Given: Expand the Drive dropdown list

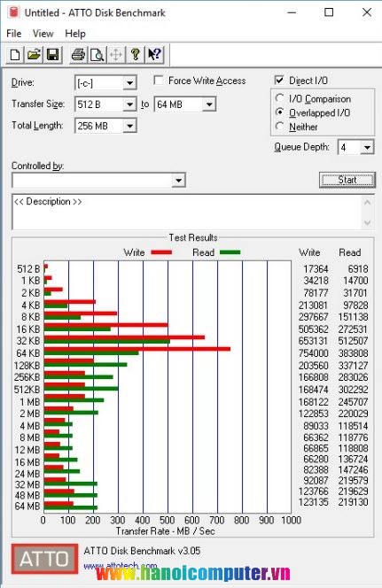Looking at the screenshot, I should (x=129, y=83).
